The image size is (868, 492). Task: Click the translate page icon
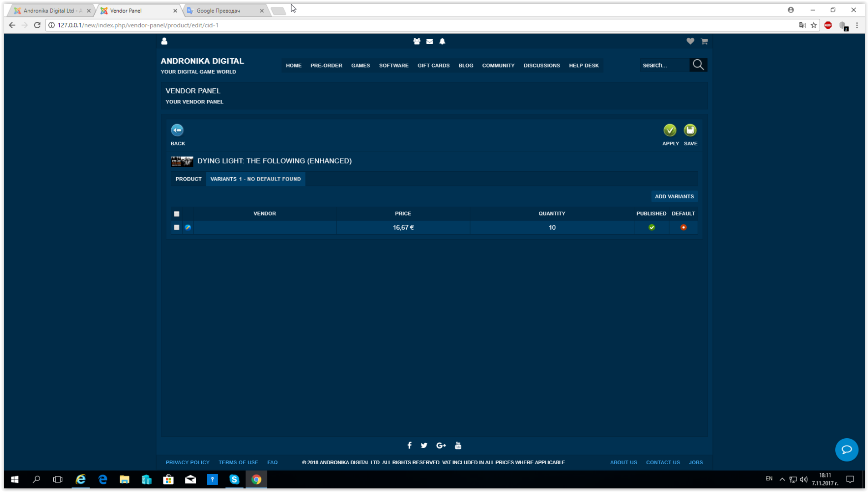click(x=802, y=25)
